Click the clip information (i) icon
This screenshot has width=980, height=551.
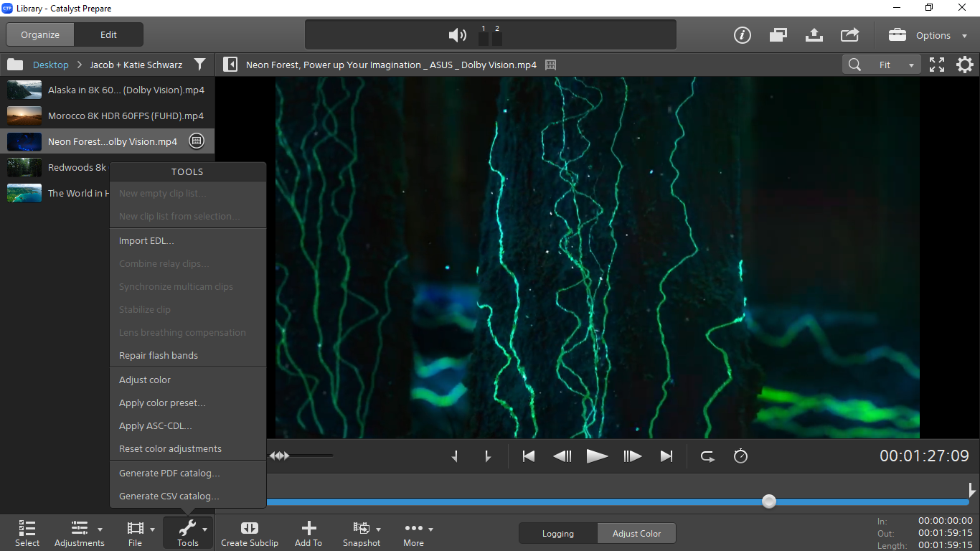742,35
